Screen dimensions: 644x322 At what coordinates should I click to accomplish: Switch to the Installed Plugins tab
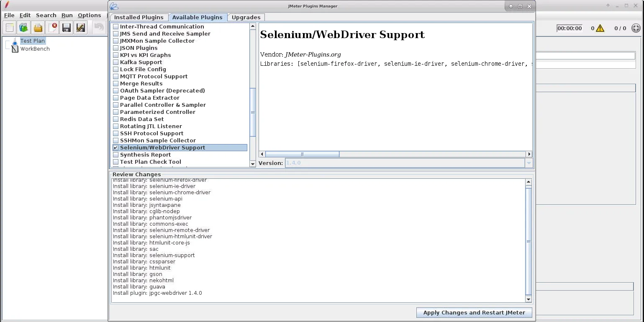pos(139,17)
